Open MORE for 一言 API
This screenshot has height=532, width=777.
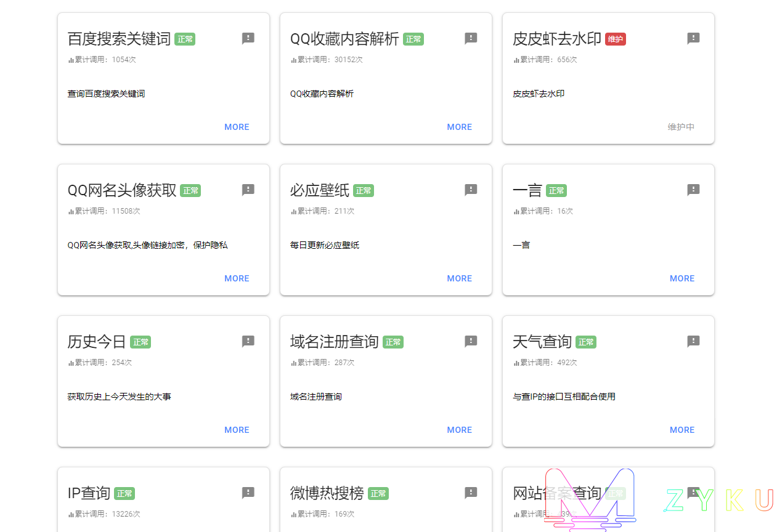681,278
